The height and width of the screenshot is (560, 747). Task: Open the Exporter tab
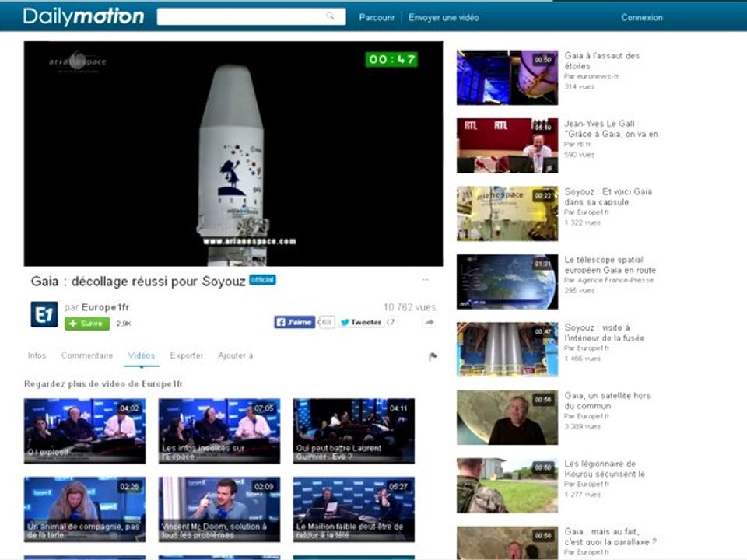click(187, 355)
